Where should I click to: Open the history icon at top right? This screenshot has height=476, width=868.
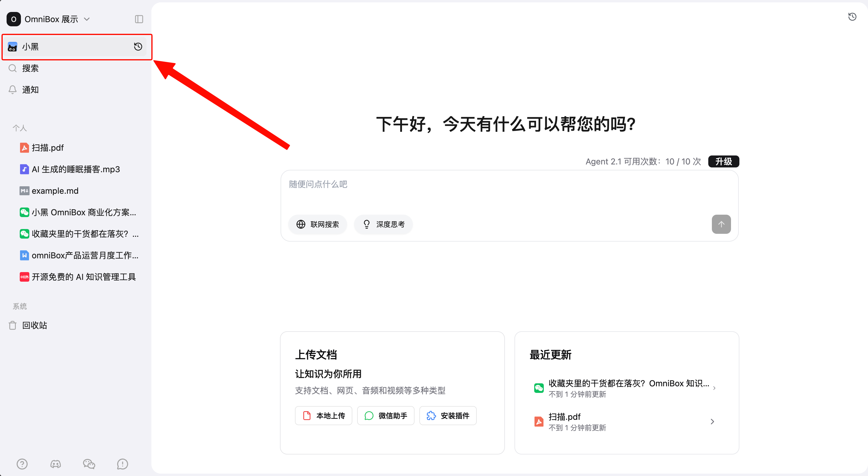[852, 16]
